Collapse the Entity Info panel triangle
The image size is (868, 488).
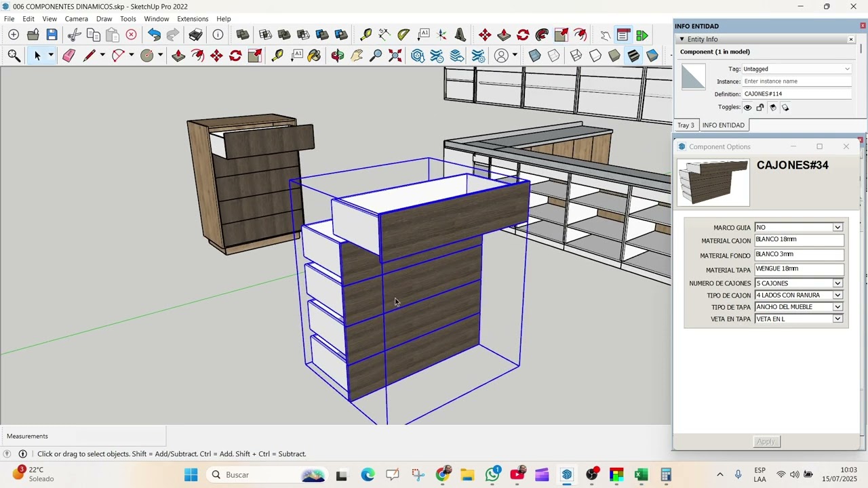[682, 39]
